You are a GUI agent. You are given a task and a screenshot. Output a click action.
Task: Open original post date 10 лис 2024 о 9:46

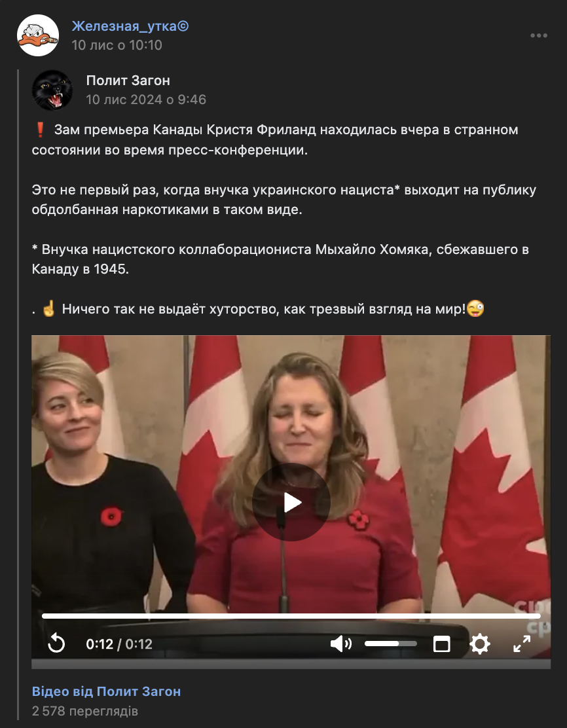point(146,100)
